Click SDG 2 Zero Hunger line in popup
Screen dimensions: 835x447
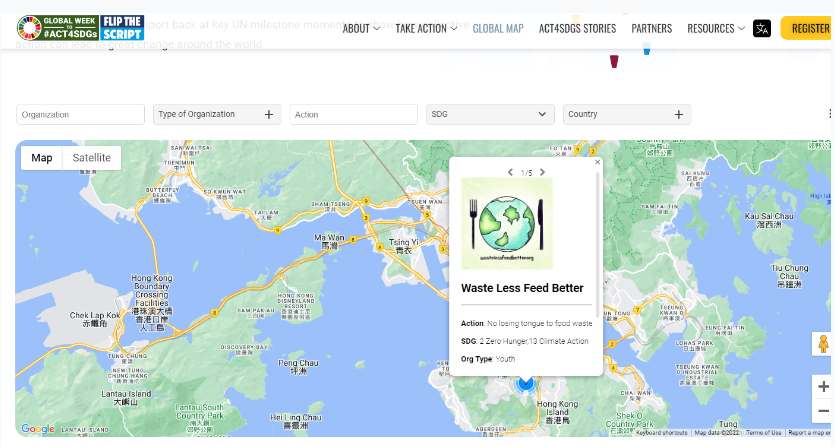[525, 341]
